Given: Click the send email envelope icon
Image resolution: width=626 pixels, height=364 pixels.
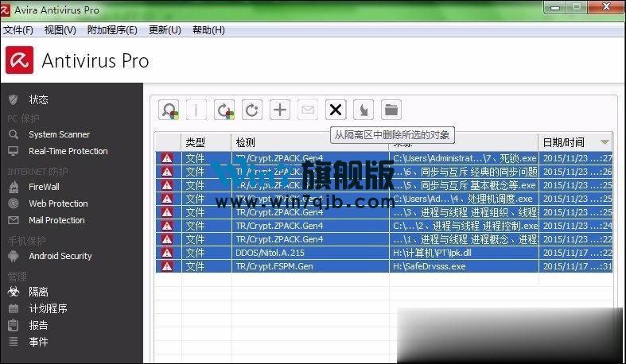Looking at the screenshot, I should click(308, 110).
